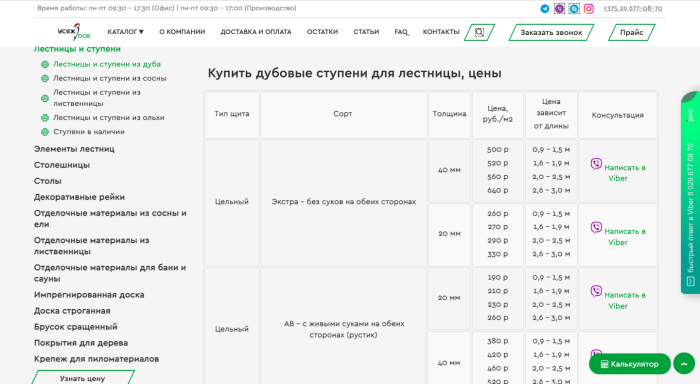This screenshot has height=384, width=700.
Task: Open the Крепеж для пиломатериалов category
Action: tap(96, 359)
